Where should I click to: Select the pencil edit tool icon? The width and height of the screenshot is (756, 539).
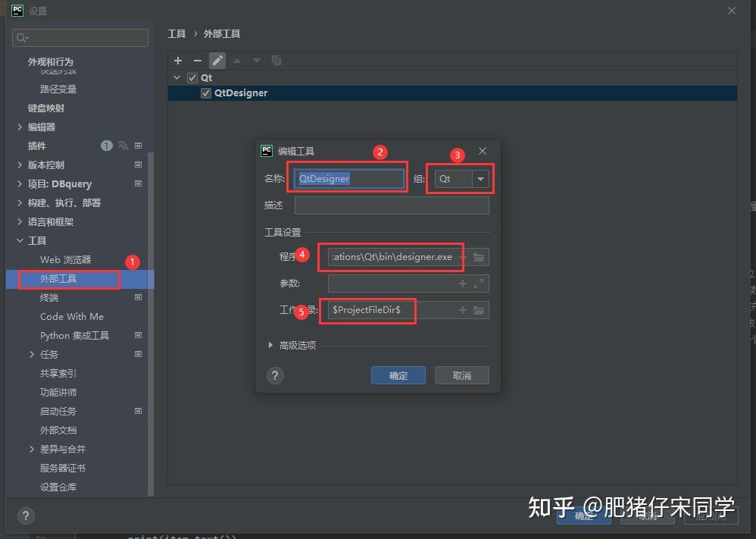217,61
